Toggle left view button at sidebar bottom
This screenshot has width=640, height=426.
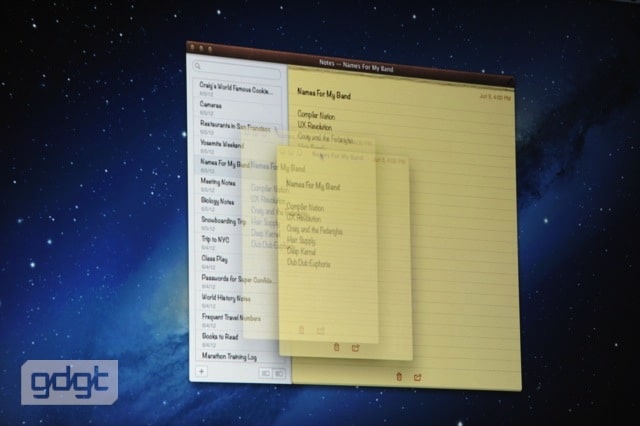[x=265, y=373]
